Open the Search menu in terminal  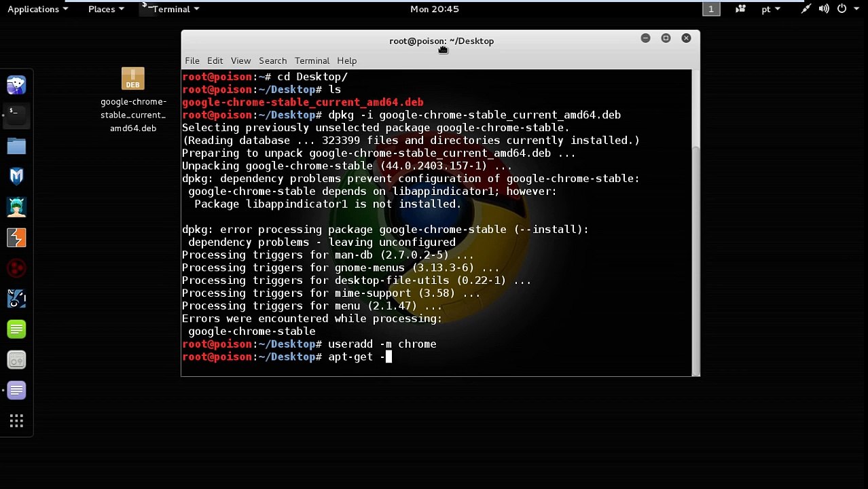[x=272, y=60]
